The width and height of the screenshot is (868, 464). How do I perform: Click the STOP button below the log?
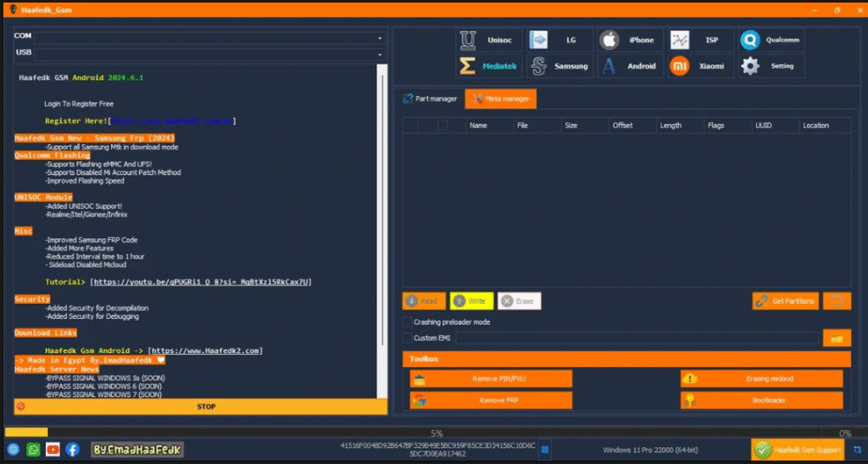tap(200, 406)
